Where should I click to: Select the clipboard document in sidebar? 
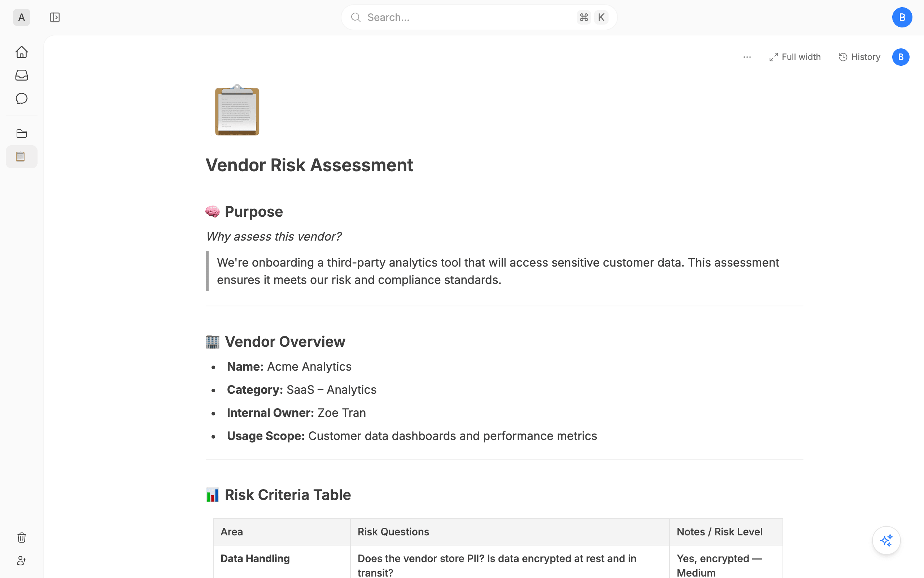click(21, 157)
